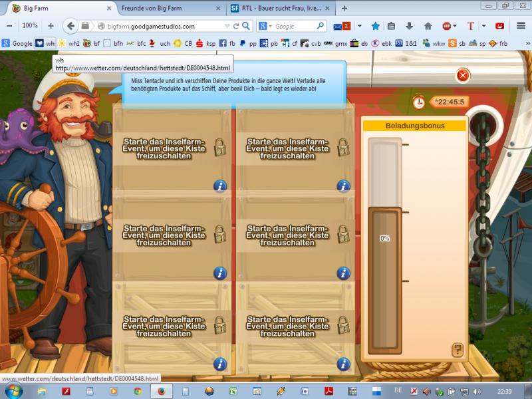Reset zoom via 100% label
Image resolution: width=532 pixels, height=399 pixels.
pyautogui.click(x=30, y=25)
